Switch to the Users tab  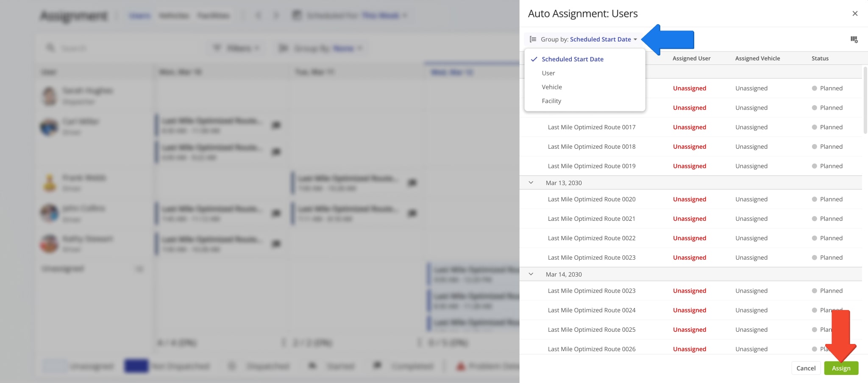(140, 15)
